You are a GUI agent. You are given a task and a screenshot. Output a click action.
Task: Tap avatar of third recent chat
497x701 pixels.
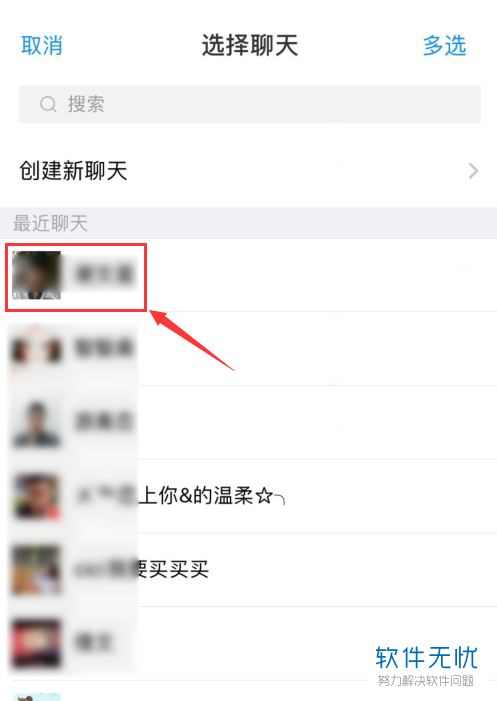click(x=36, y=422)
